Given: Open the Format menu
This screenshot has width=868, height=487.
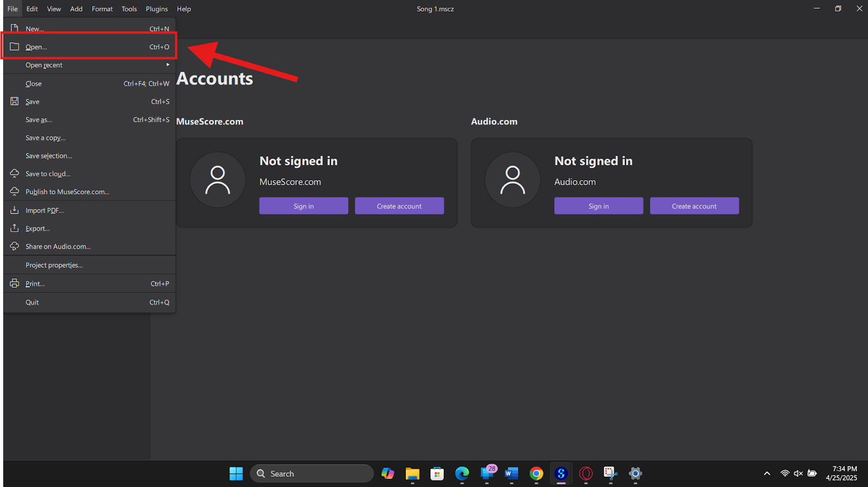Looking at the screenshot, I should pos(102,9).
